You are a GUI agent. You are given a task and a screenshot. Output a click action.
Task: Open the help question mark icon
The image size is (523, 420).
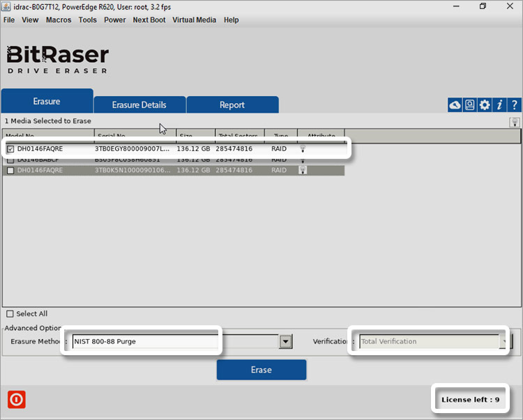click(x=515, y=105)
